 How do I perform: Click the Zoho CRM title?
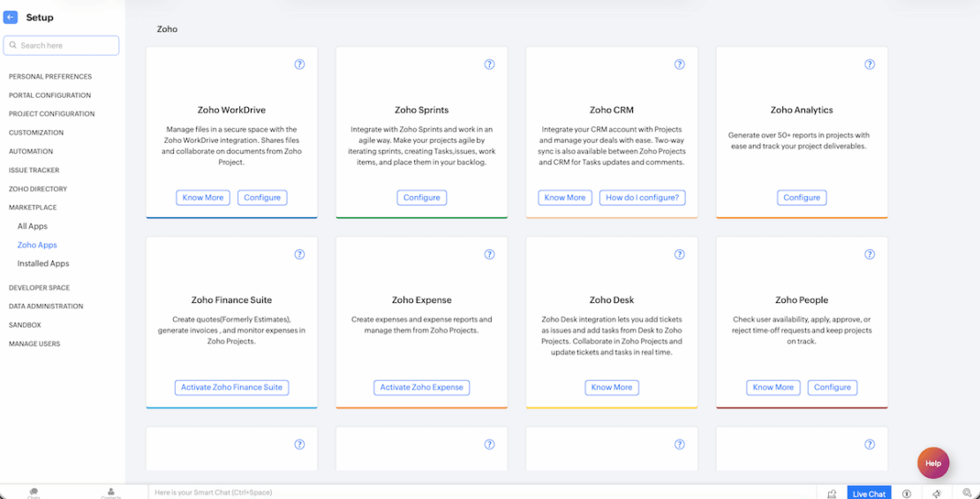612,110
